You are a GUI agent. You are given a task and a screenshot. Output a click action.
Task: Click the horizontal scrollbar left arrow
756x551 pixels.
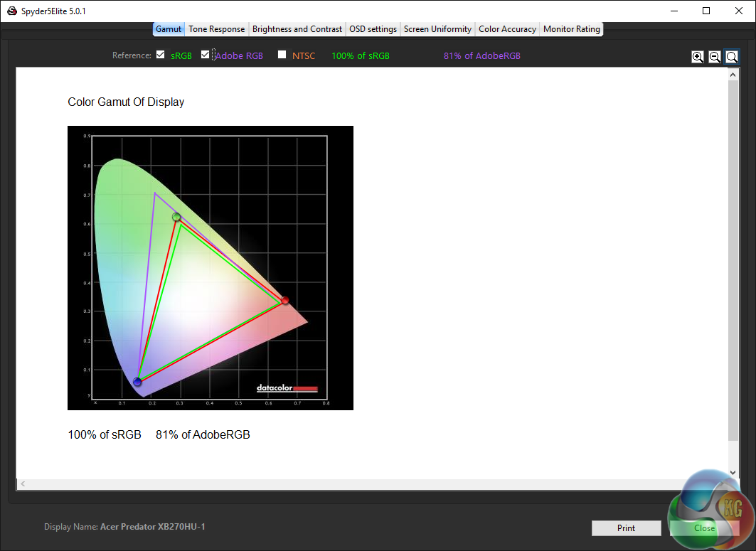[23, 484]
